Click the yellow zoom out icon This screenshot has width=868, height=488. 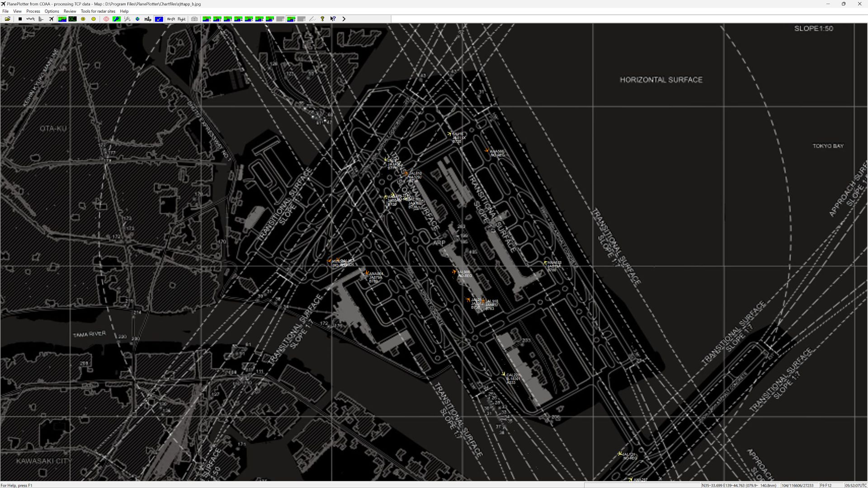point(94,19)
